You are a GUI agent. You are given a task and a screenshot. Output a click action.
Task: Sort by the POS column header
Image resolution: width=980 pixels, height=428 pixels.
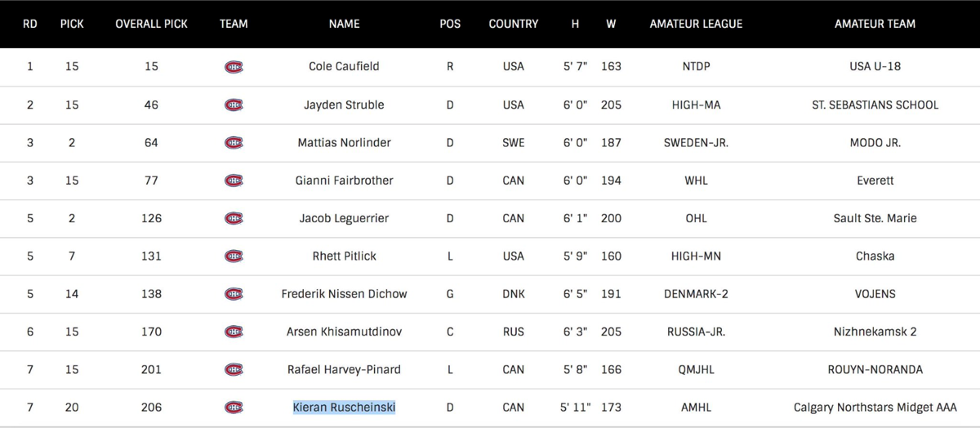(450, 25)
